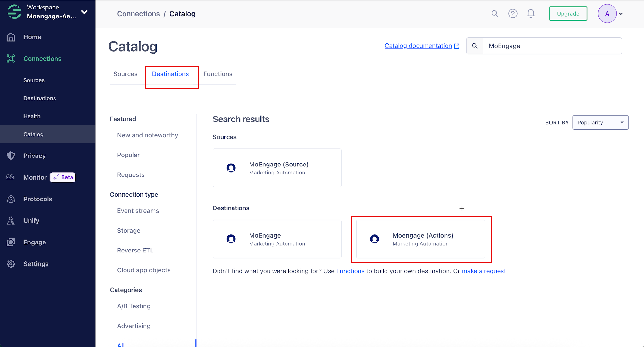Click the Protocols sidebar icon
Screen dimensions: 644x347
pyautogui.click(x=11, y=199)
